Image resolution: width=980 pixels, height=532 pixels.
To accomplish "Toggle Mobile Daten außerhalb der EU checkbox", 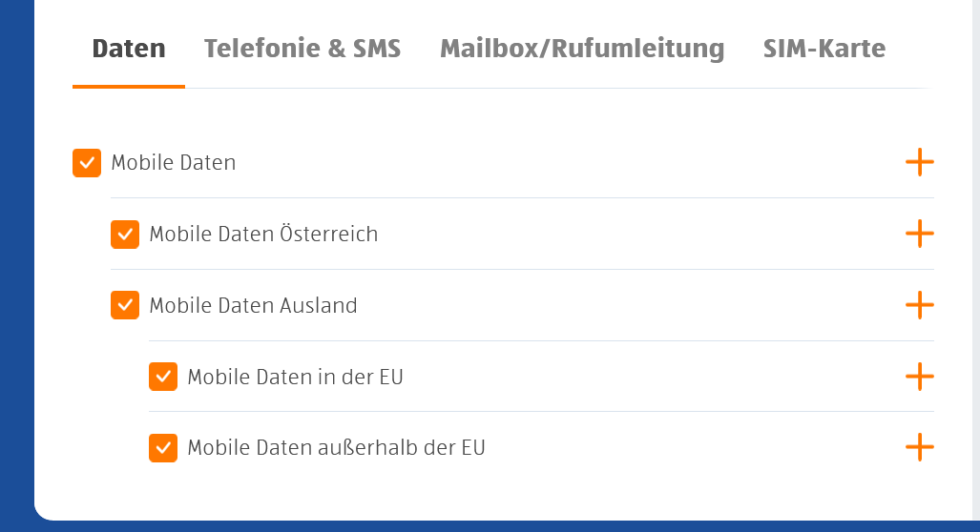I will pos(163,447).
